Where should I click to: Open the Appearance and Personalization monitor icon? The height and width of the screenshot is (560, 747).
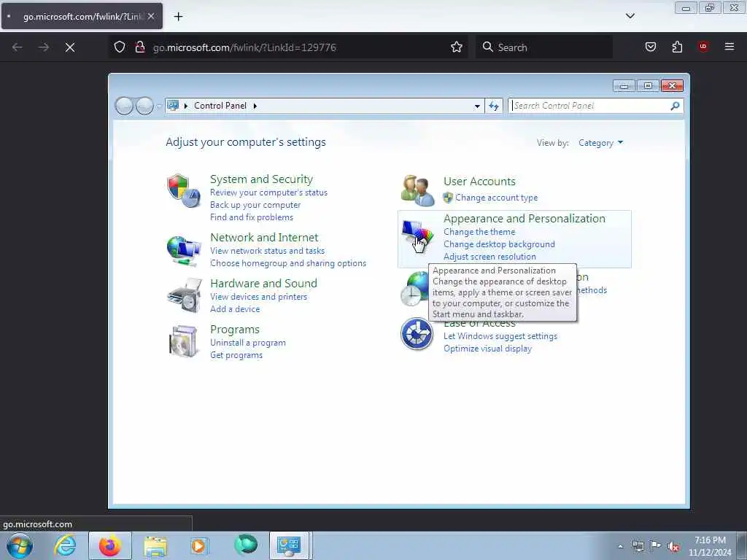click(x=417, y=236)
